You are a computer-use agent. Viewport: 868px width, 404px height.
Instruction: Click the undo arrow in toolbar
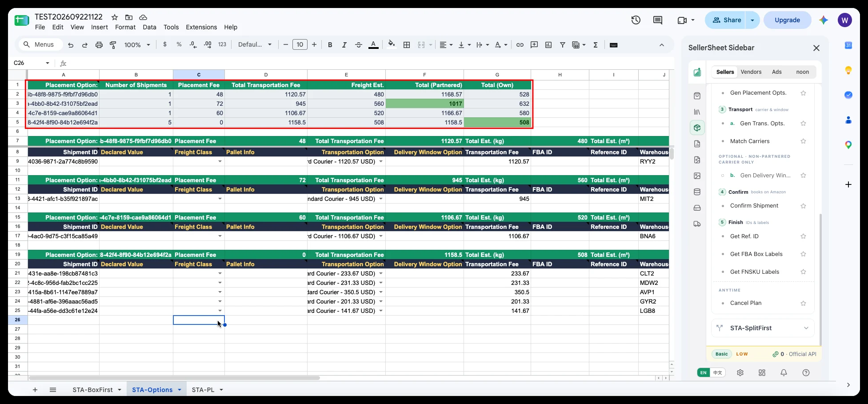click(x=71, y=45)
